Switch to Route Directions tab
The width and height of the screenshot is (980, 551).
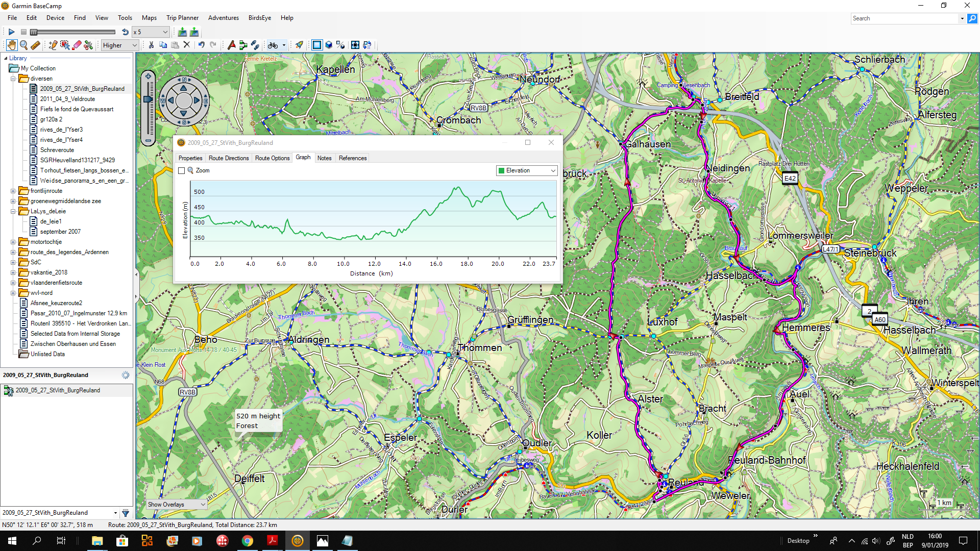229,158
